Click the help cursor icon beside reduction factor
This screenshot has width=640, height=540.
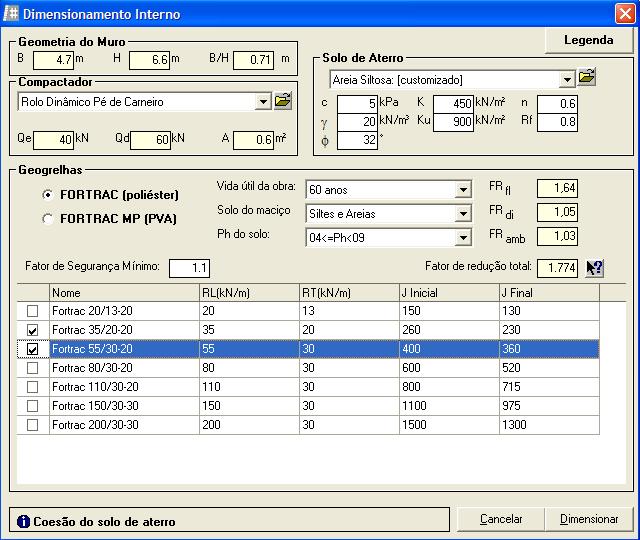(594, 268)
